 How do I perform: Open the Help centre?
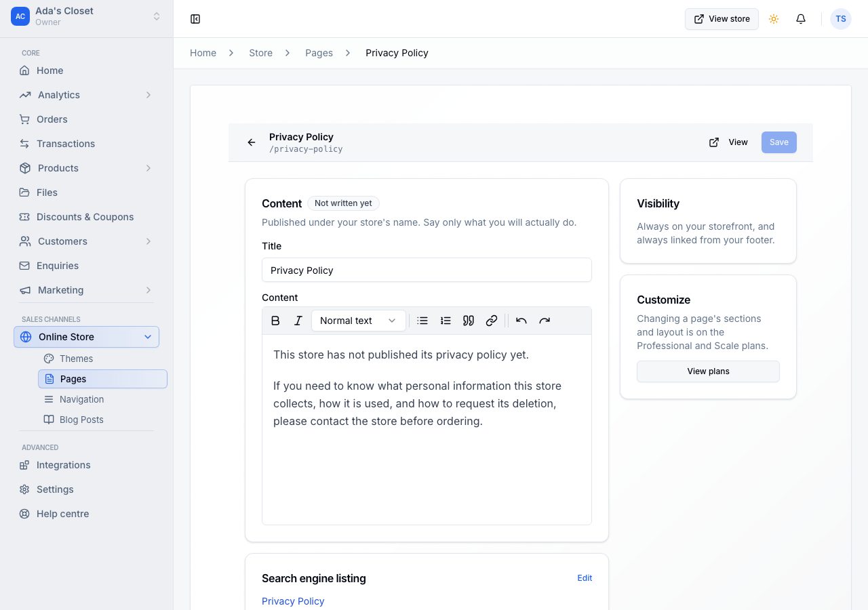[x=86, y=514]
